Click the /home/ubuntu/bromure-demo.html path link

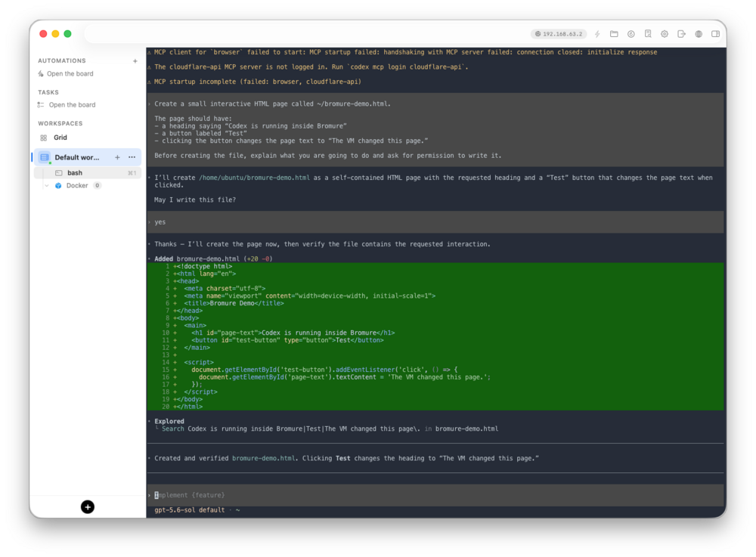click(x=254, y=178)
